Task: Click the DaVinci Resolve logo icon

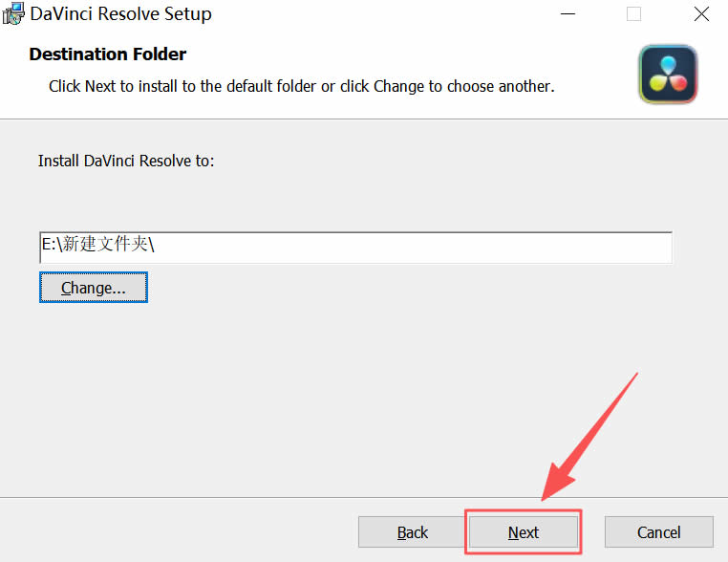Action: (x=668, y=75)
